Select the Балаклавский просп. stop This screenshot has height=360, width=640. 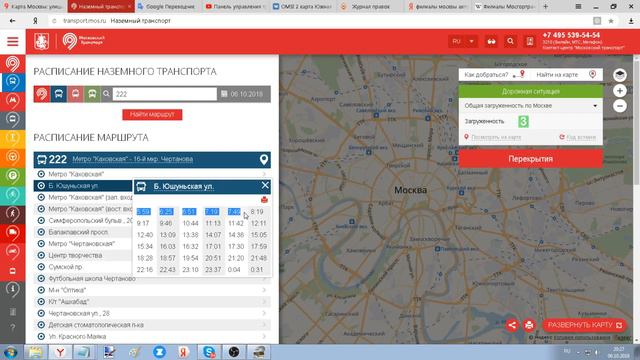pos(78,232)
